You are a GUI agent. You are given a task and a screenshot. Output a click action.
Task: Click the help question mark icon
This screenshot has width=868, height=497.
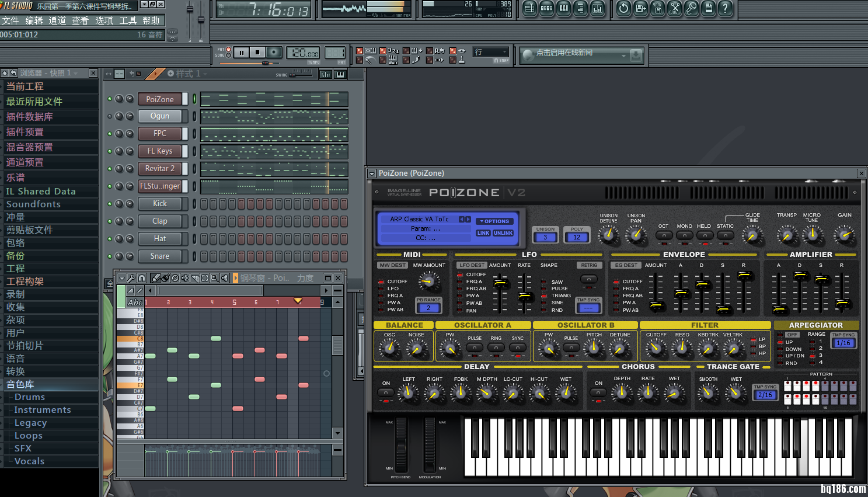[x=726, y=8]
